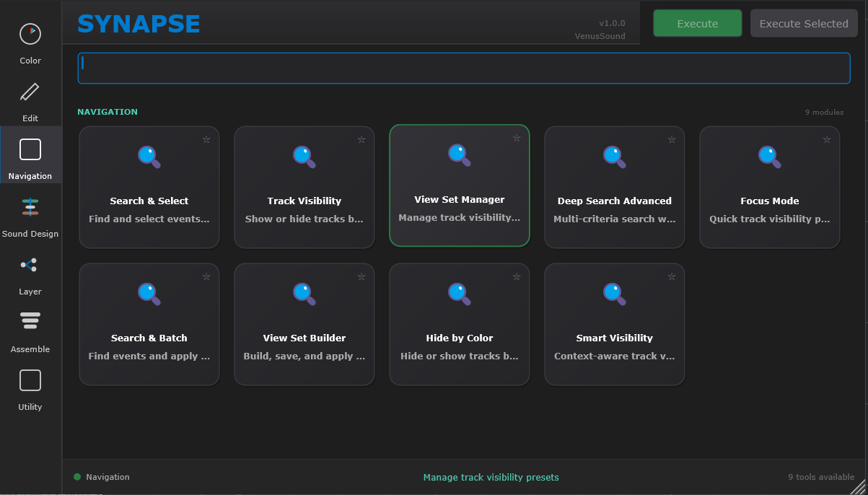Open the Color category in sidebar
868x495 pixels.
coord(30,43)
